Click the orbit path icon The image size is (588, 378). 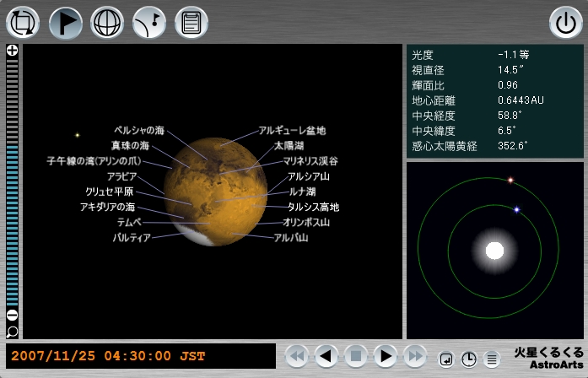pos(149,23)
